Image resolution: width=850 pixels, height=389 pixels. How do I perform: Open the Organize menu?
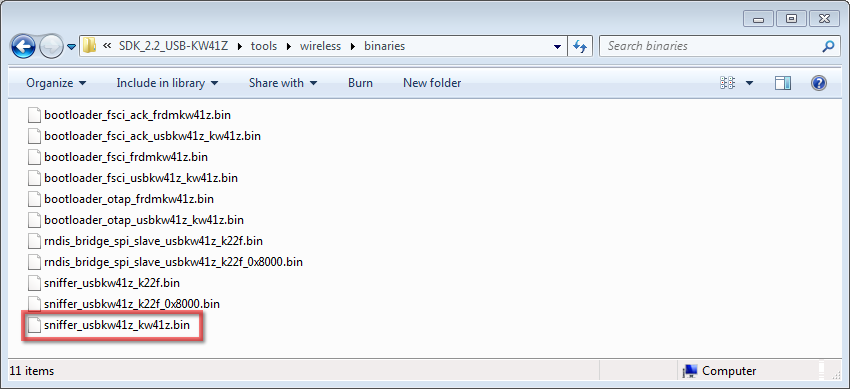56,83
